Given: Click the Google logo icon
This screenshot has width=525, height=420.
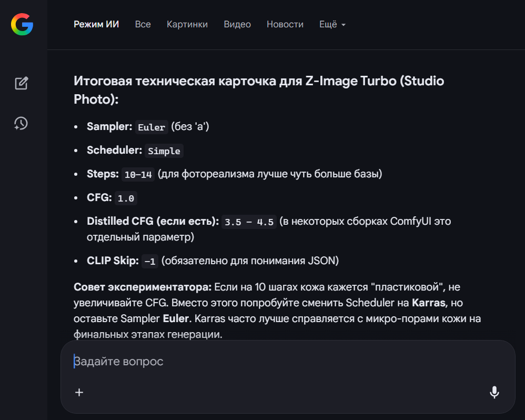Looking at the screenshot, I should [x=22, y=24].
